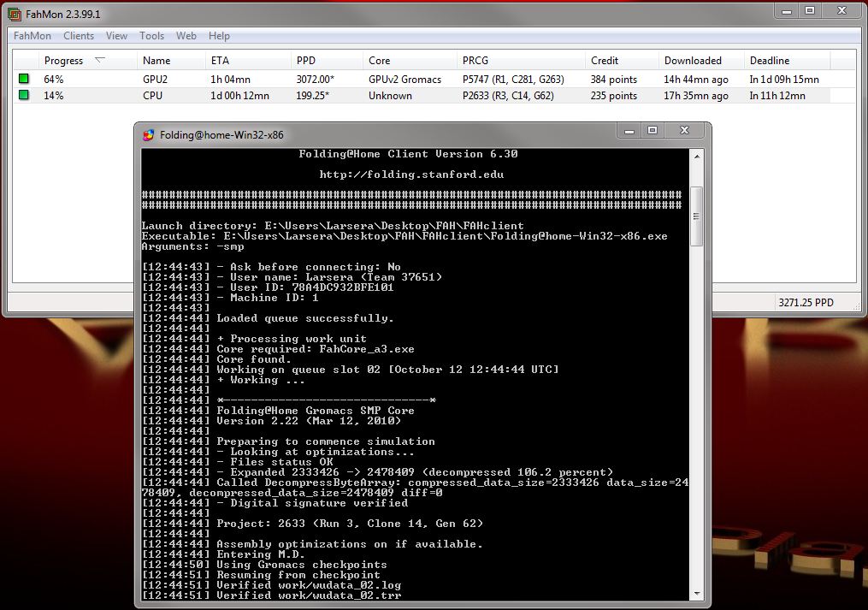
Task: Click the FahMon window resize grip
Action: coord(856,305)
